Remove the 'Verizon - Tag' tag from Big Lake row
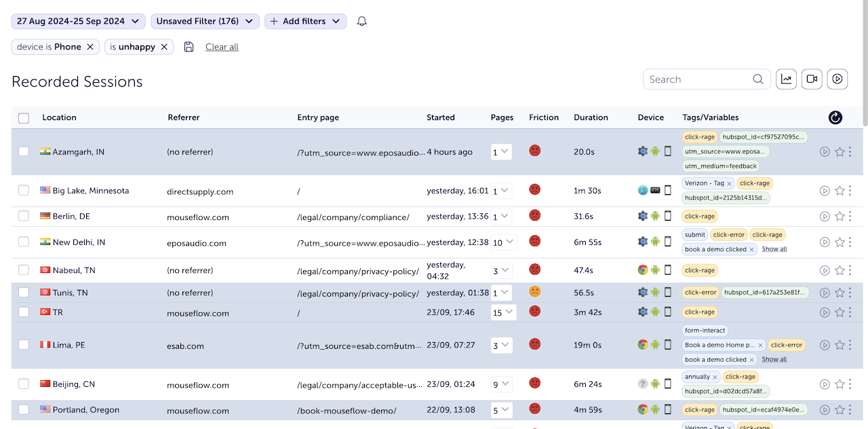 click(730, 183)
